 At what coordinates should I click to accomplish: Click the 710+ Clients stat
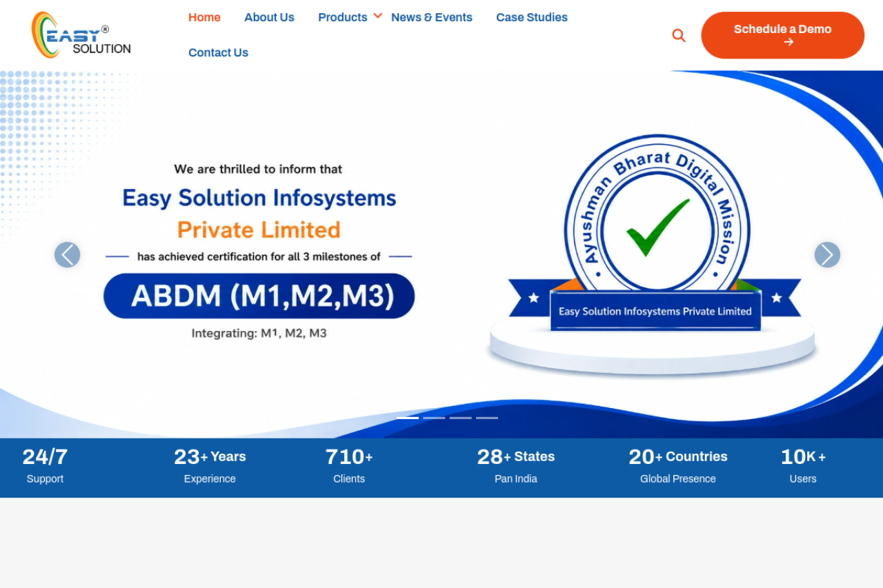click(x=349, y=465)
